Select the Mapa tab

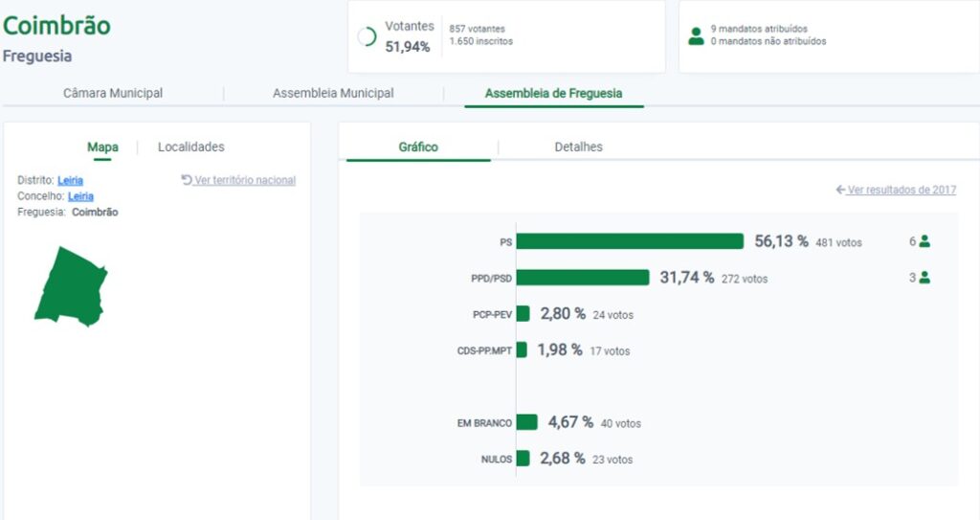(x=102, y=147)
